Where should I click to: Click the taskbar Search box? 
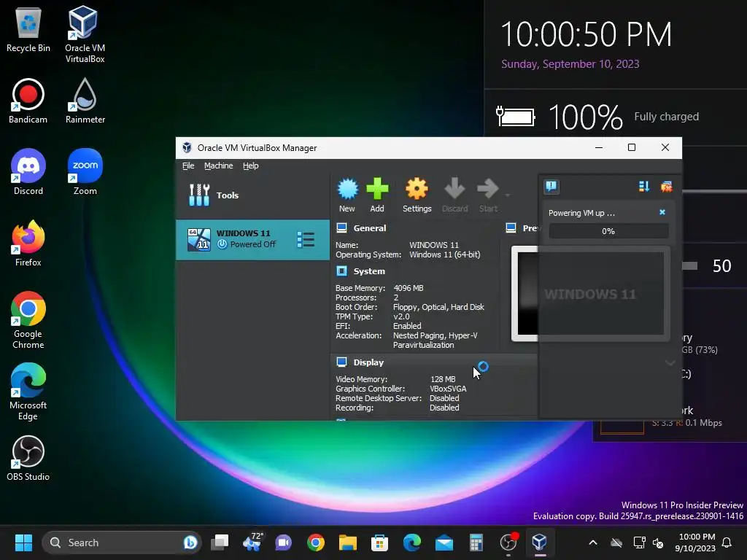tap(122, 542)
